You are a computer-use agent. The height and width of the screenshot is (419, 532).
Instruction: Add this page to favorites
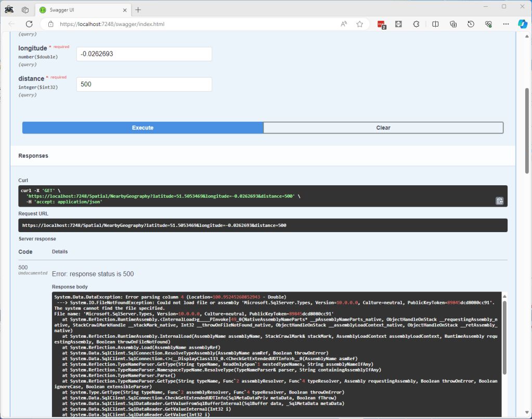tap(359, 24)
